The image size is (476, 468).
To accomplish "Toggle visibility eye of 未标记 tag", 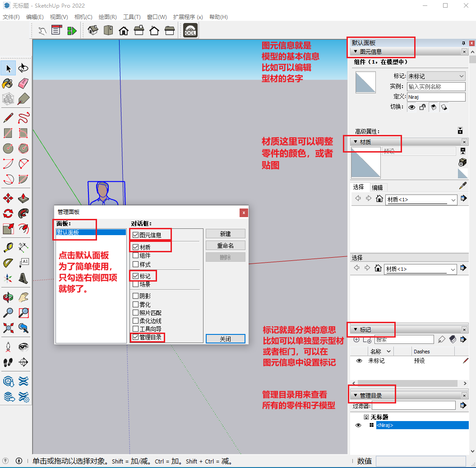I will (x=359, y=361).
